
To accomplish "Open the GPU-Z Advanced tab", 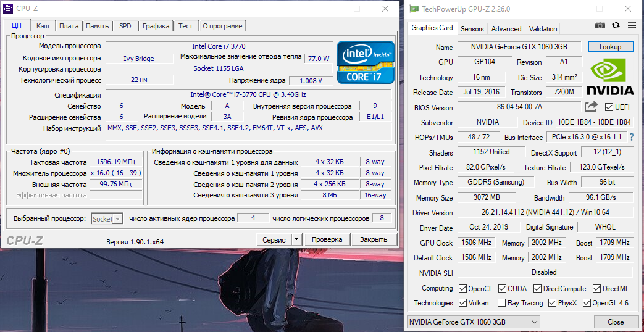I will point(506,29).
